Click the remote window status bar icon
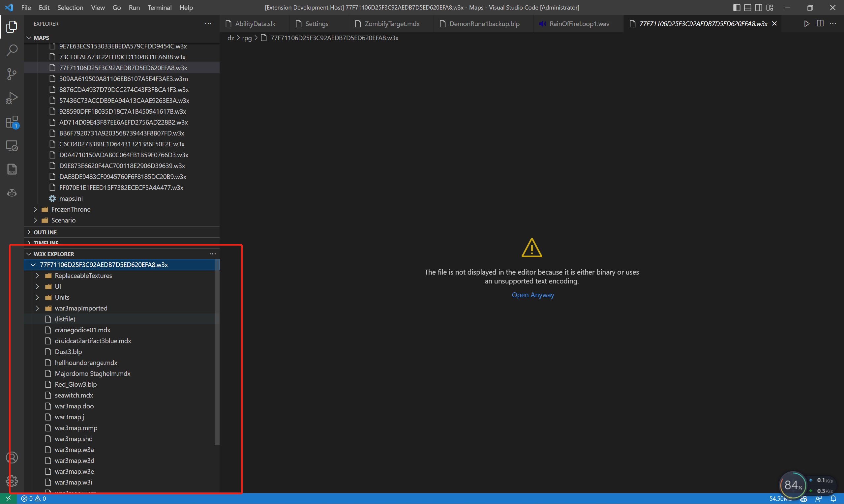Viewport: 844px width, 504px height. tap(8, 499)
